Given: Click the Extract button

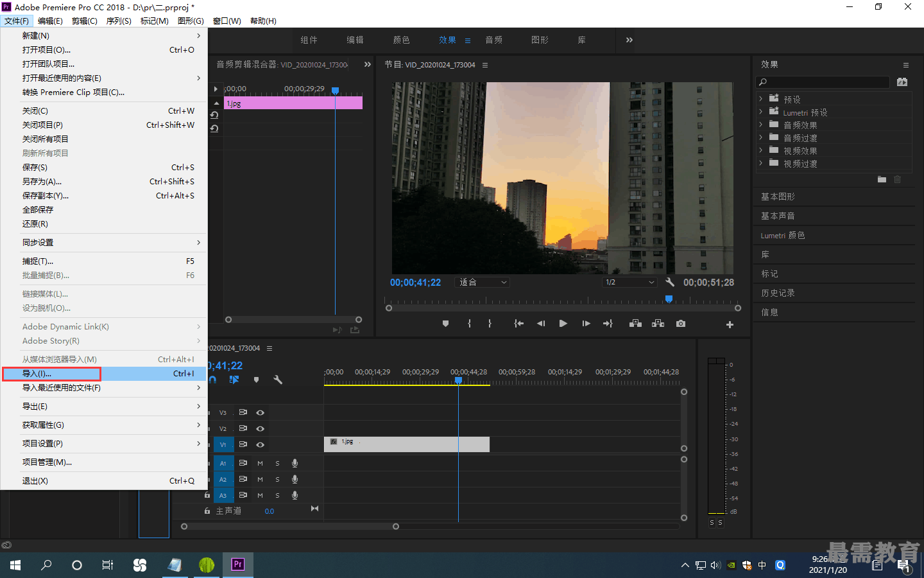Looking at the screenshot, I should [658, 324].
